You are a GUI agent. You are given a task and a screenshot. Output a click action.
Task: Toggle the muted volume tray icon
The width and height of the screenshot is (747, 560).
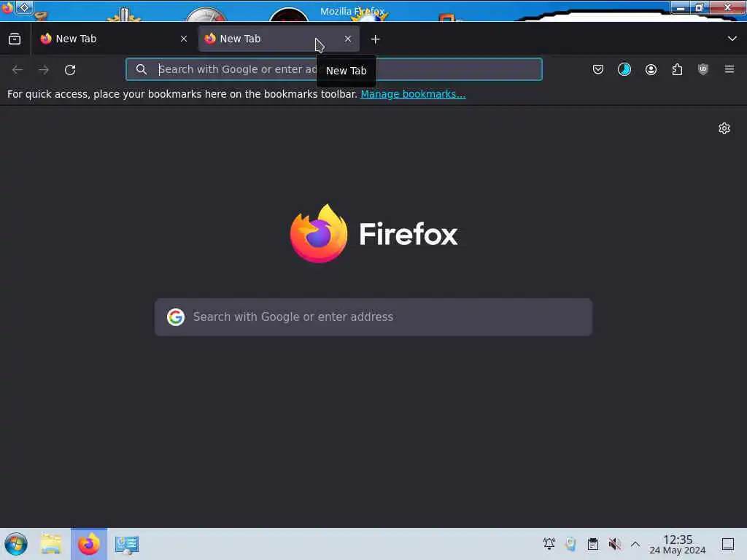[614, 543]
